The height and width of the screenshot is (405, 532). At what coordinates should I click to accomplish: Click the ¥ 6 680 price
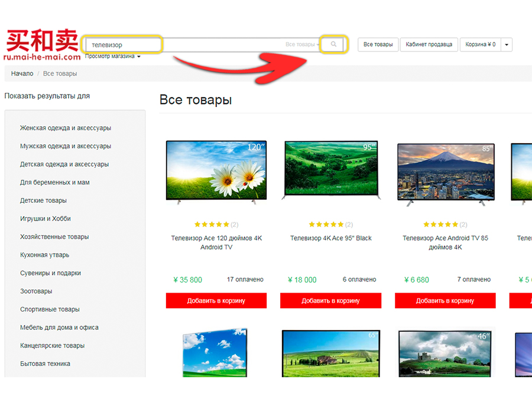tap(416, 280)
